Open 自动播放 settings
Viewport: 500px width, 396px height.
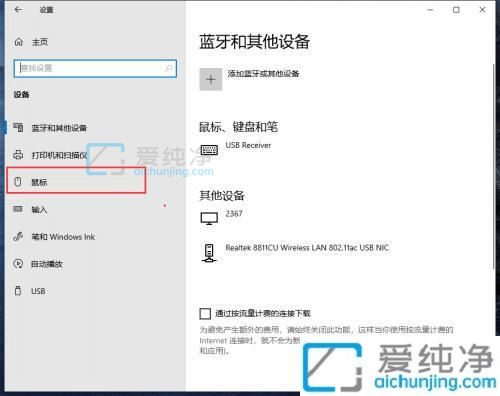[x=47, y=264]
